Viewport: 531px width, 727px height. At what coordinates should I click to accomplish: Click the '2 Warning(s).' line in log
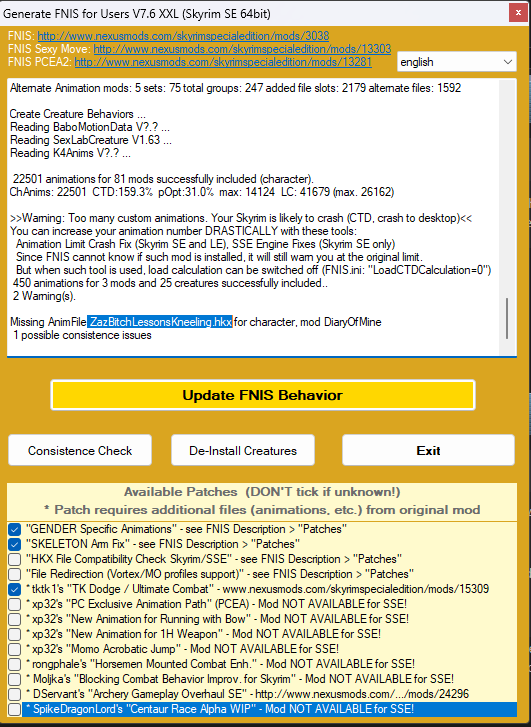(44, 296)
